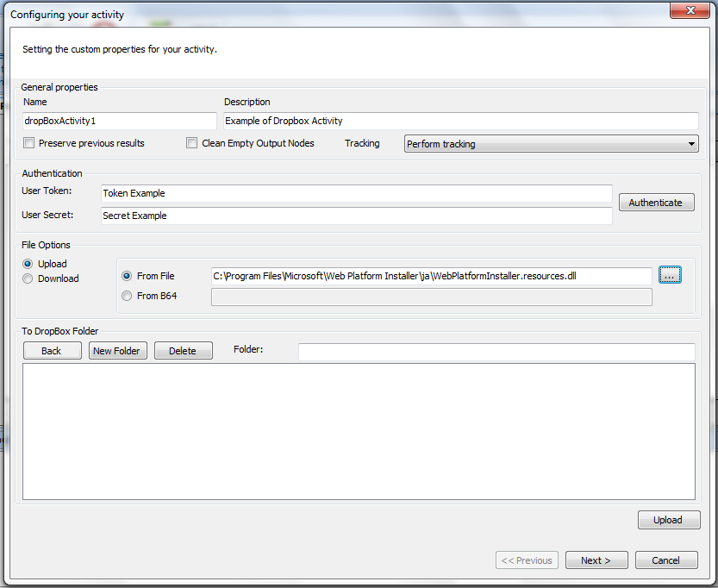The height and width of the screenshot is (588, 718).
Task: Open file browser with ellipsis button
Action: pyautogui.click(x=670, y=275)
